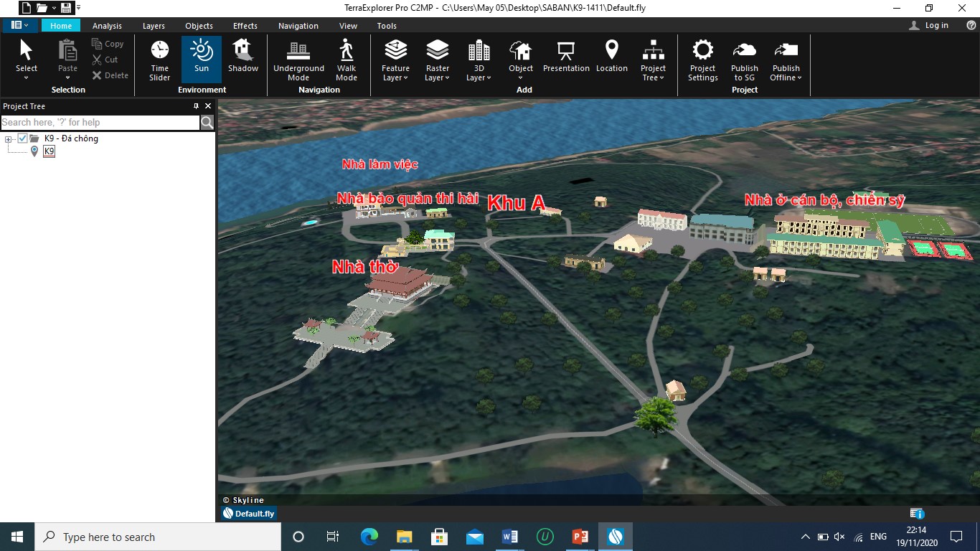980x551 pixels.
Task: Open the Time Slider tool
Action: click(x=159, y=60)
